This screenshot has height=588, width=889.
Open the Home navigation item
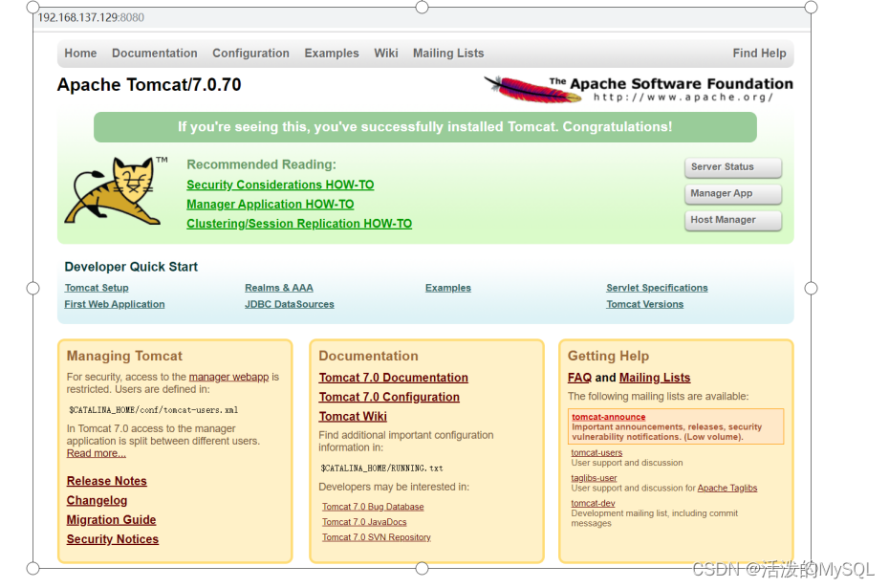pos(80,54)
